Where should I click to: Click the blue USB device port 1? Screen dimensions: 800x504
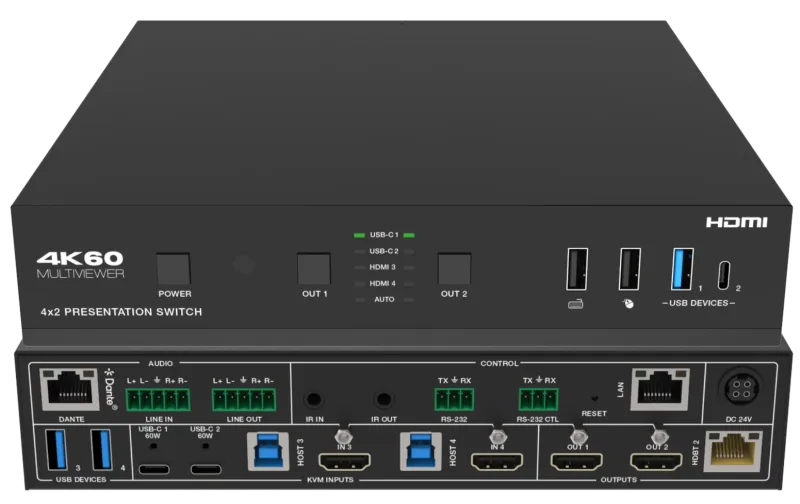point(683,269)
